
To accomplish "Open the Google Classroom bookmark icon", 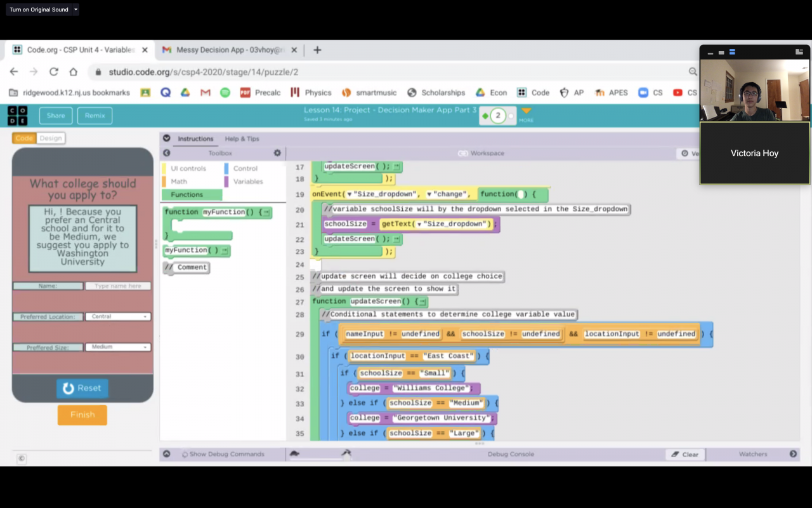I will pos(145,93).
